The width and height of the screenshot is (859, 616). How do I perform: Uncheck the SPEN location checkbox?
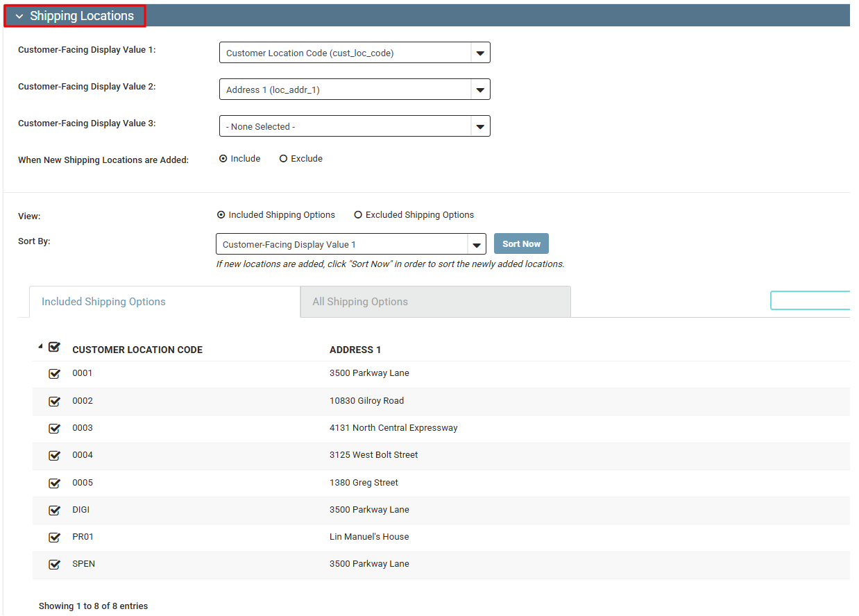click(x=54, y=565)
